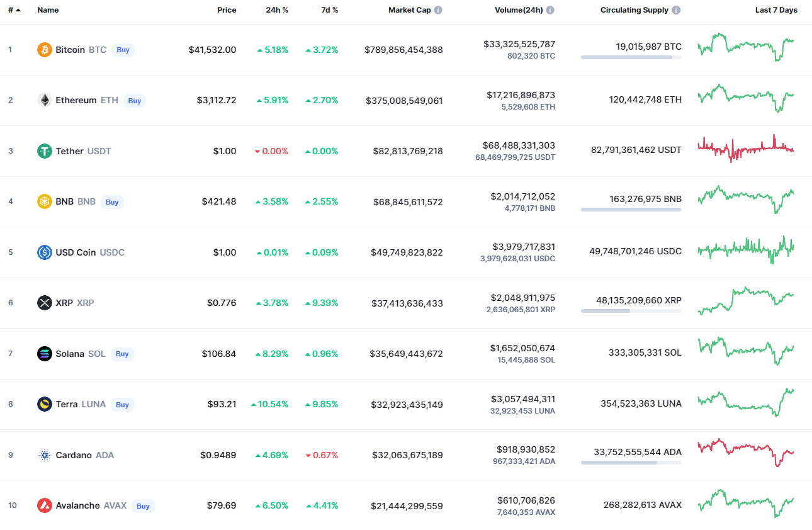Click the Solana logo icon
Screen dimensions: 812x530
[45, 354]
